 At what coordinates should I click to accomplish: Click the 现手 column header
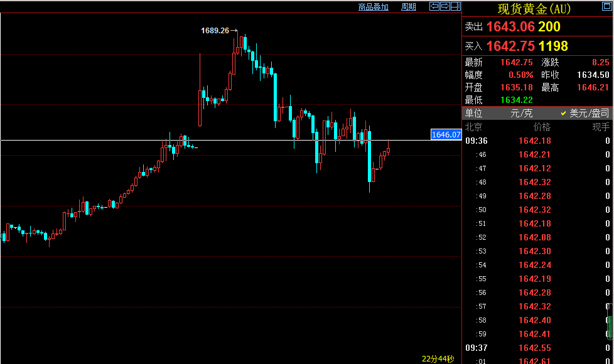(601, 127)
